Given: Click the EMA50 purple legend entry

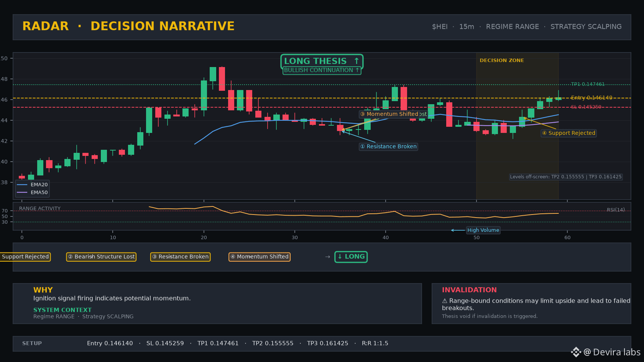Looking at the screenshot, I should (x=32, y=193).
